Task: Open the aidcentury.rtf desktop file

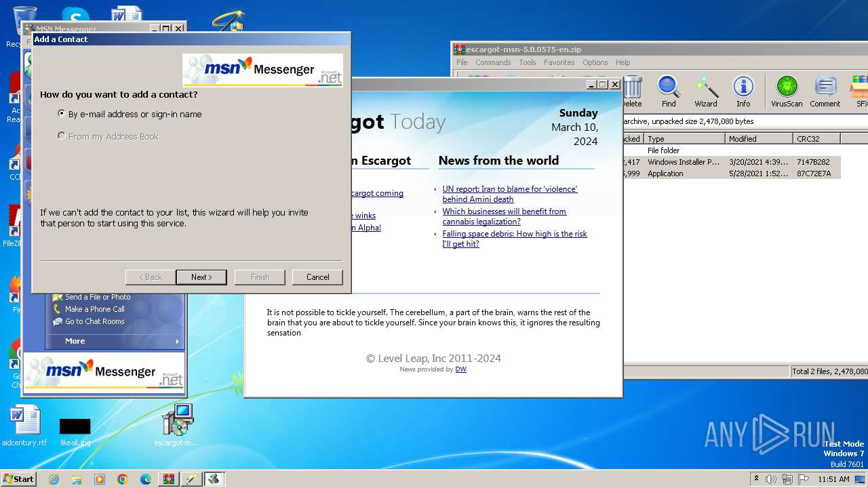Action: point(25,426)
